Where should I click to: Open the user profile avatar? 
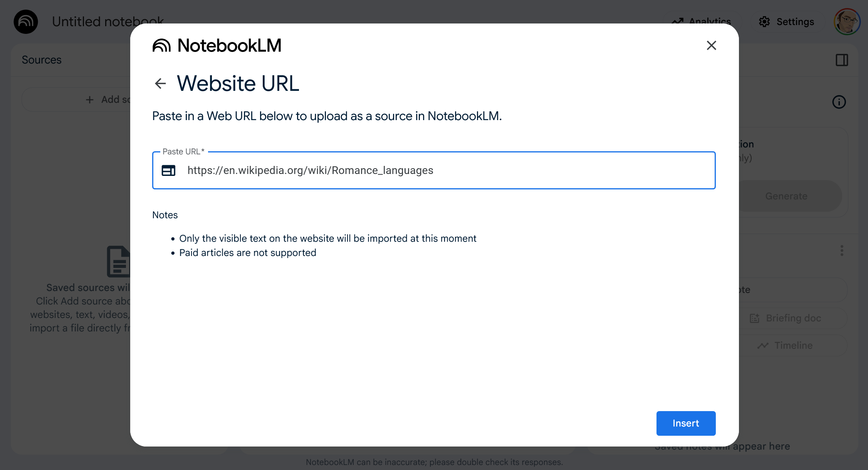(x=846, y=22)
